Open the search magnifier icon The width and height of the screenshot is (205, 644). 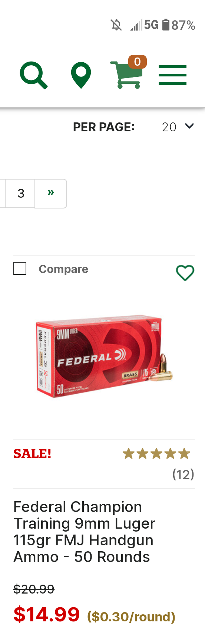34,76
